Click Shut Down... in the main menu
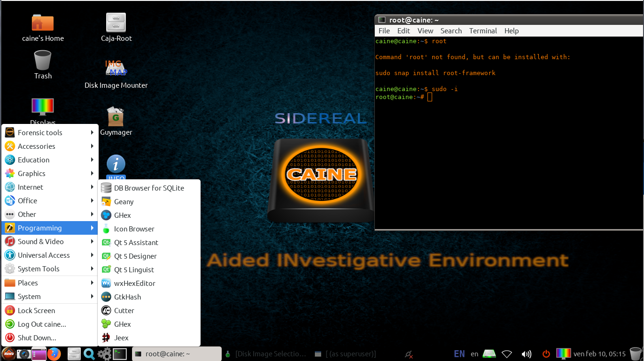Screen dimensions: 644x361 [x=37, y=338]
